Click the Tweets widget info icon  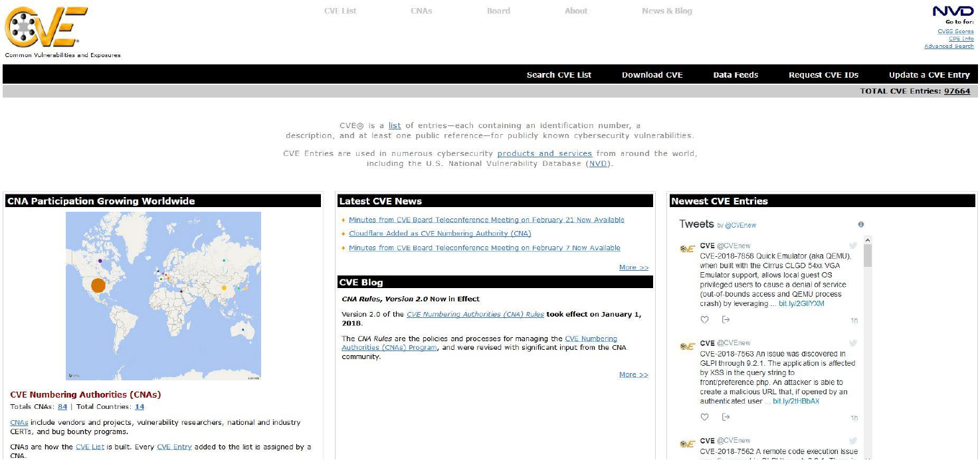pyautogui.click(x=861, y=224)
